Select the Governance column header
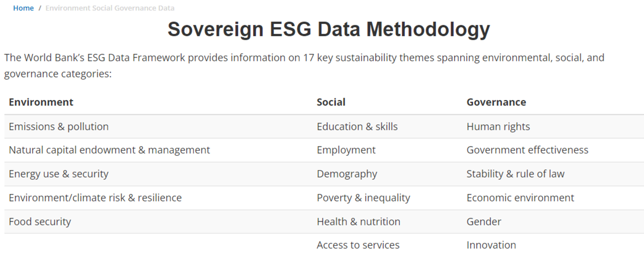 click(496, 102)
